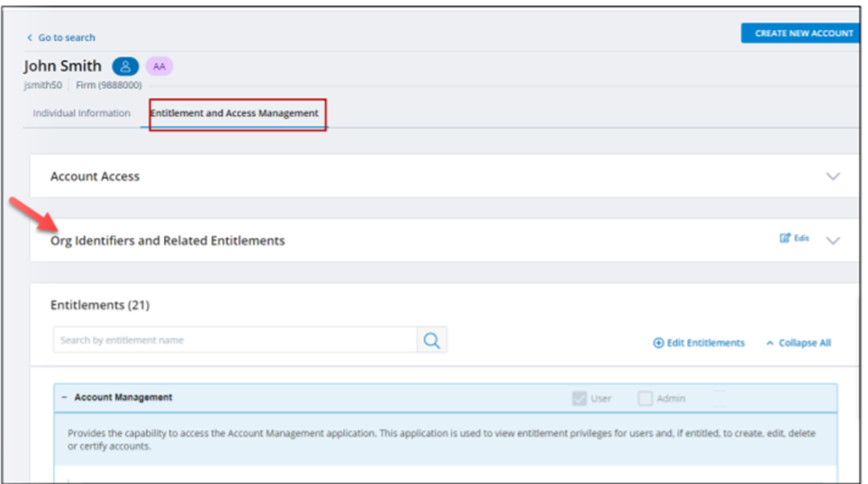Expand the Account Access section chevron
The width and height of the screenshot is (868, 484).
pos(833,176)
